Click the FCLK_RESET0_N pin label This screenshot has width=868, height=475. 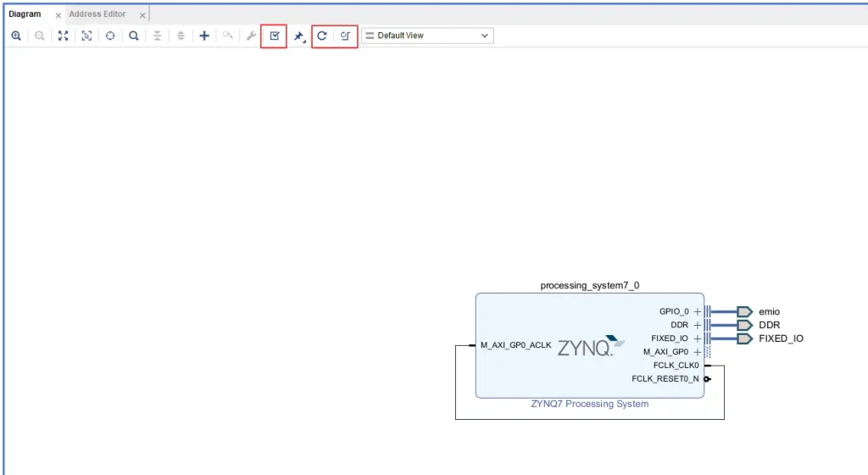pos(665,378)
